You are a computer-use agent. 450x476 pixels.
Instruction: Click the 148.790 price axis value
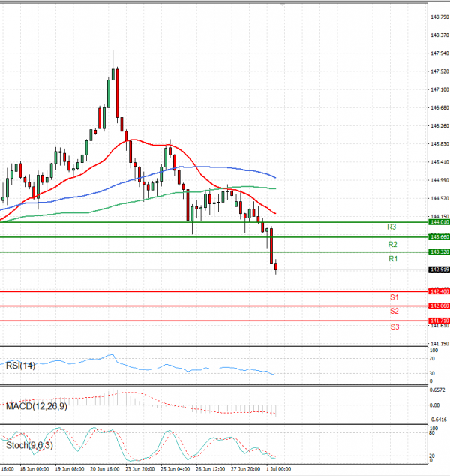coord(439,17)
